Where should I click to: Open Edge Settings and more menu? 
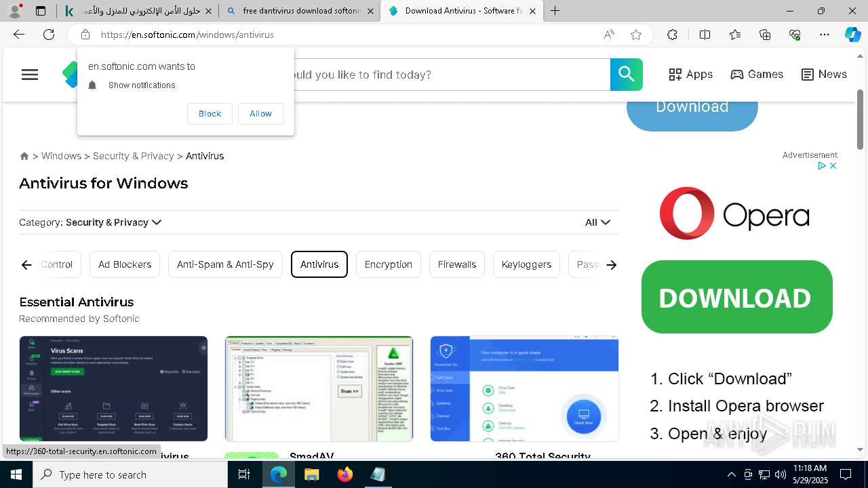tap(825, 35)
